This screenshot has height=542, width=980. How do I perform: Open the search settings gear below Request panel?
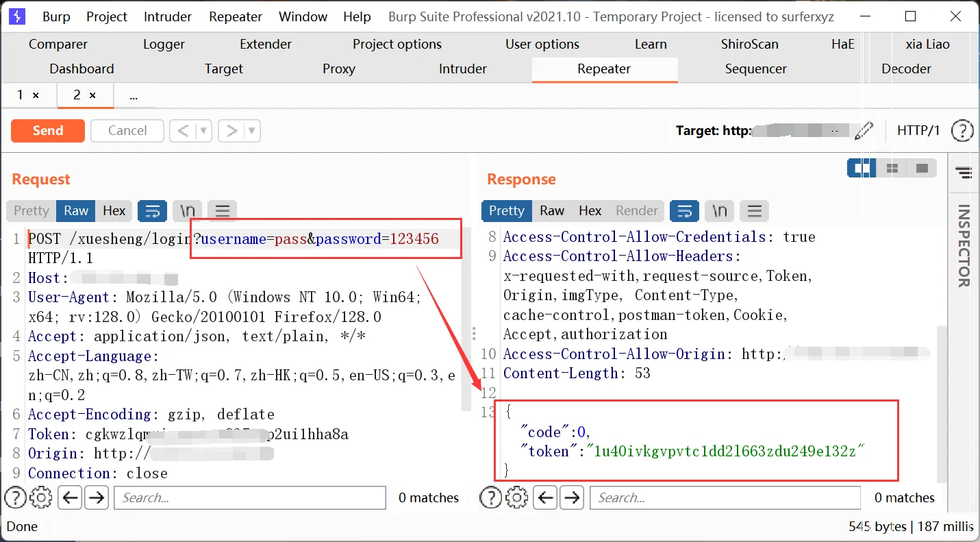pos(40,497)
